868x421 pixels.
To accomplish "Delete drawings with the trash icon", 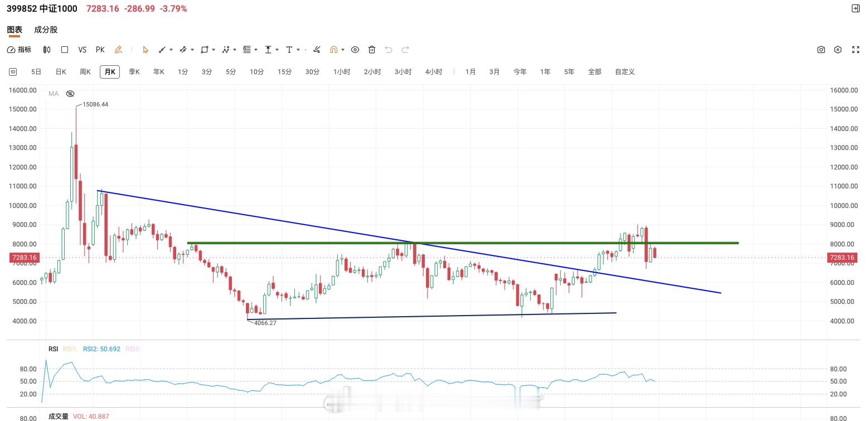I will [x=372, y=50].
